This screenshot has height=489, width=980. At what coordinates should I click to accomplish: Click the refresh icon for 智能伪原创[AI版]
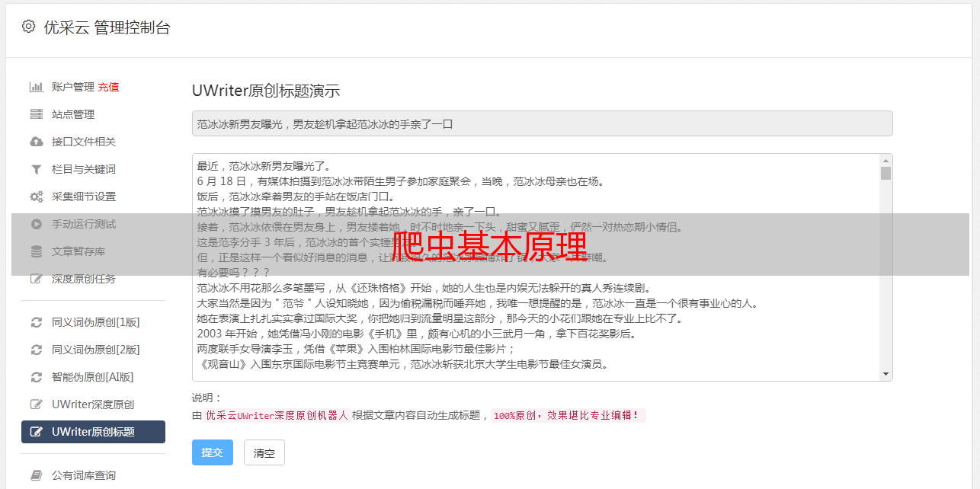click(36, 377)
